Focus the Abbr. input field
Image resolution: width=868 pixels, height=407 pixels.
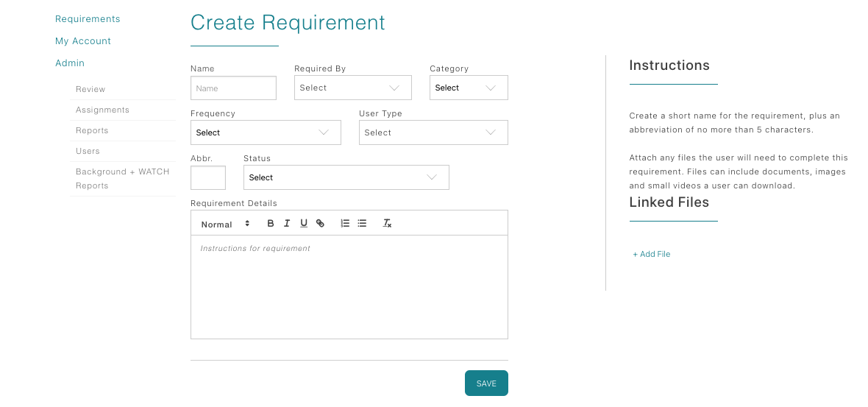coord(208,178)
